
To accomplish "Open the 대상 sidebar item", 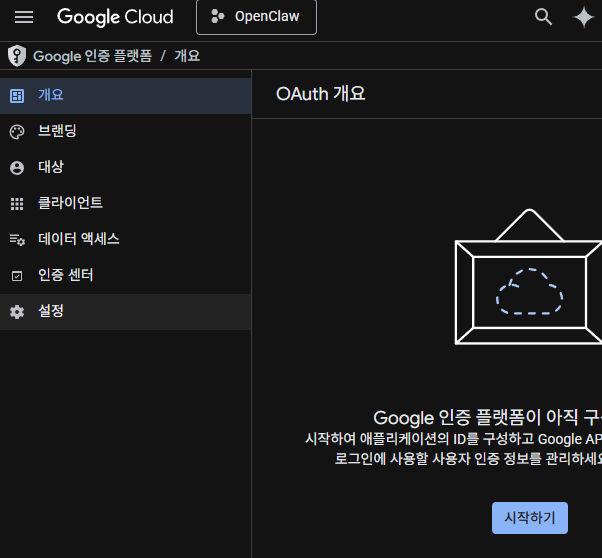I will 126,168.
